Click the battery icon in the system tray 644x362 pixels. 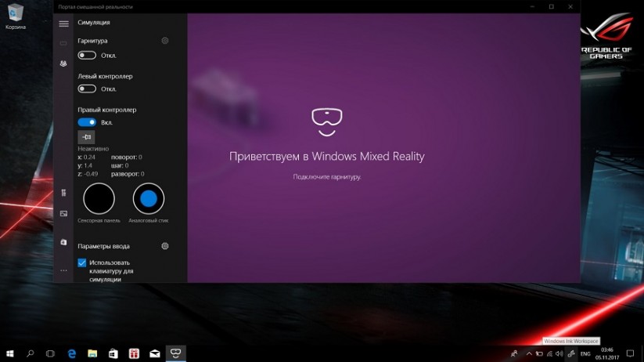coord(539,354)
